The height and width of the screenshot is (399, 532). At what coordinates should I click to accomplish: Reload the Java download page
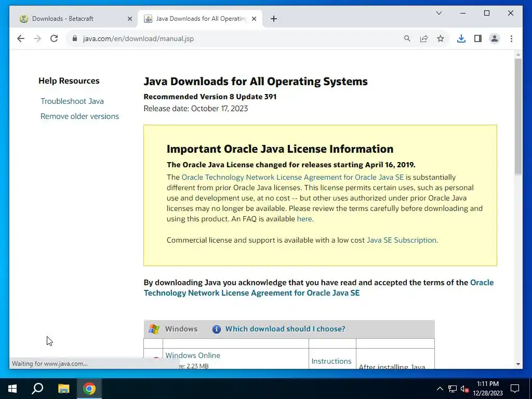pyautogui.click(x=54, y=38)
